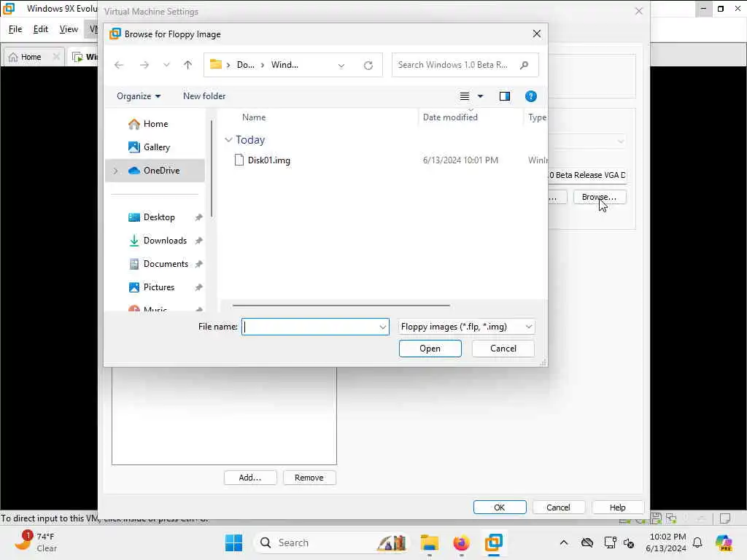The image size is (747, 560).
Task: Sort files by the Name column
Action: click(254, 117)
